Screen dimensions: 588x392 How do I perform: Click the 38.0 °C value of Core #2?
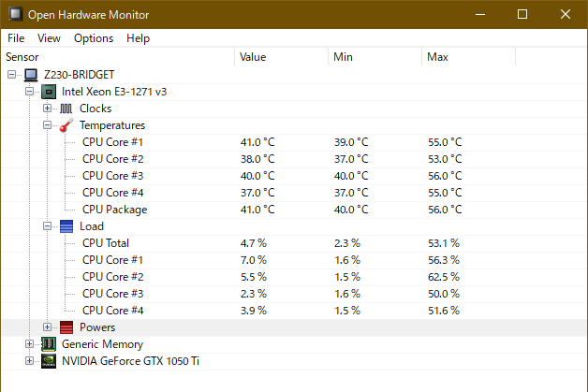257,159
